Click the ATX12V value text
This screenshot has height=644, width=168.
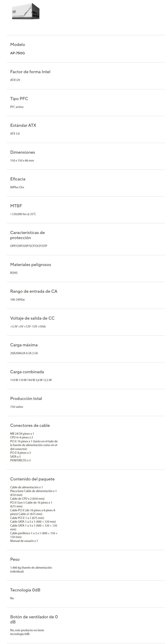pyautogui.click(x=15, y=80)
